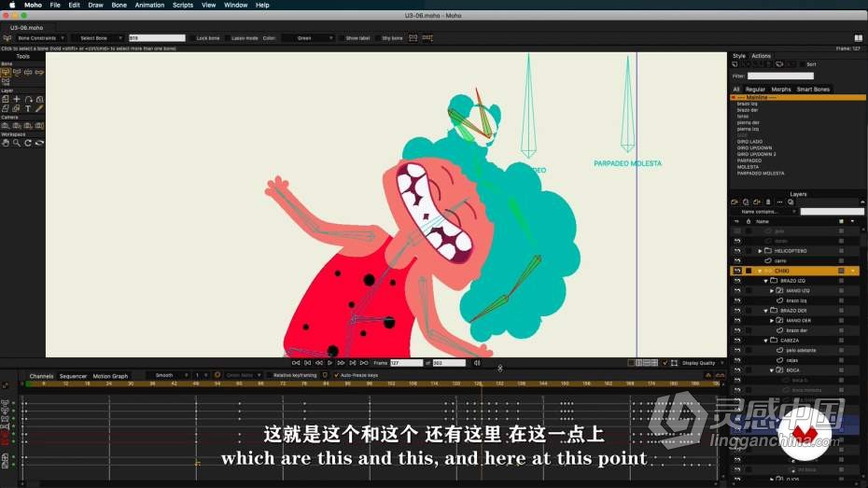Open the Bone menu
868x488 pixels.
(119, 5)
